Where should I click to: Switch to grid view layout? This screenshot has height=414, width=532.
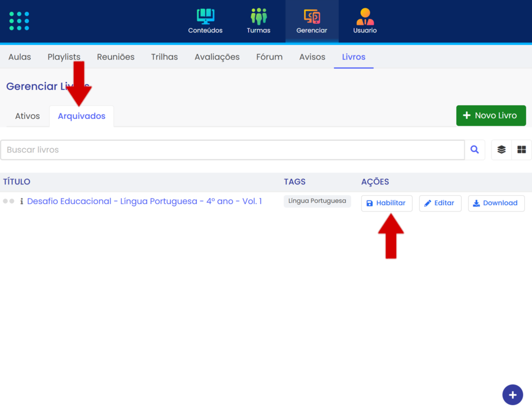point(521,150)
